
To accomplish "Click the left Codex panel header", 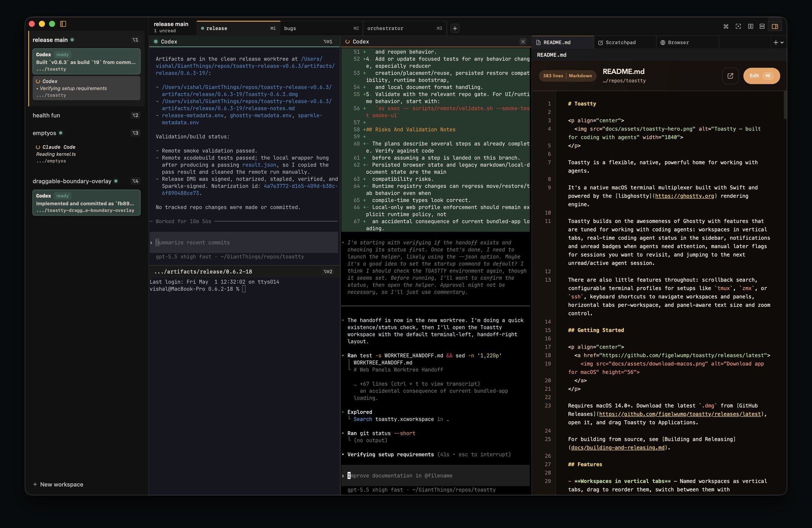I will (x=244, y=42).
